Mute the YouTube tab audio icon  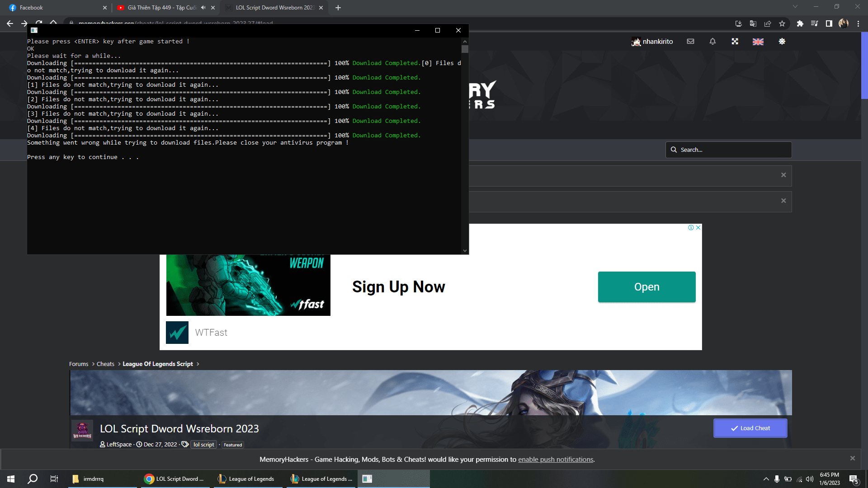point(203,8)
